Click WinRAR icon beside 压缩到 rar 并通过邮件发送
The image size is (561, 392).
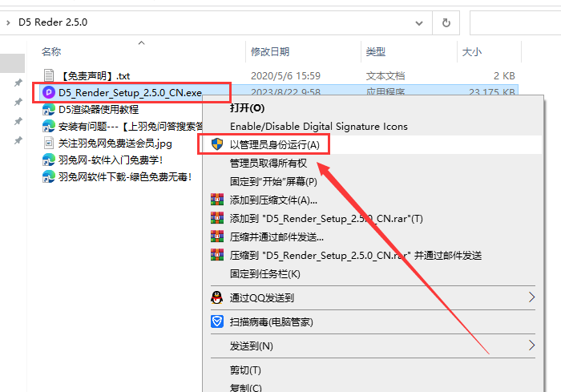217,255
